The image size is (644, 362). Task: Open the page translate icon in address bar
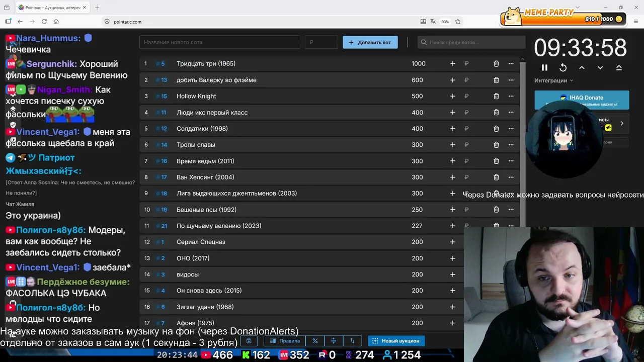coord(433,22)
